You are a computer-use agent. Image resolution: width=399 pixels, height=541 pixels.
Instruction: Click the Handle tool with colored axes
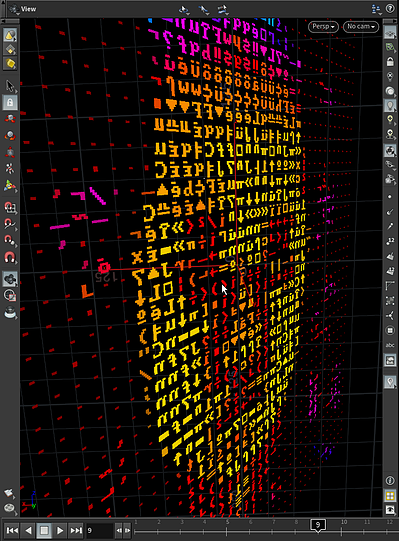pos(10,186)
